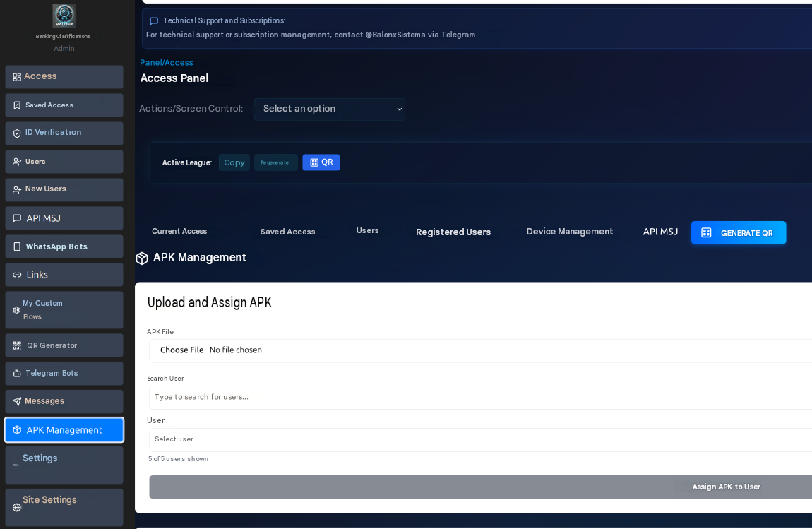Click the Links chain icon

point(17,275)
